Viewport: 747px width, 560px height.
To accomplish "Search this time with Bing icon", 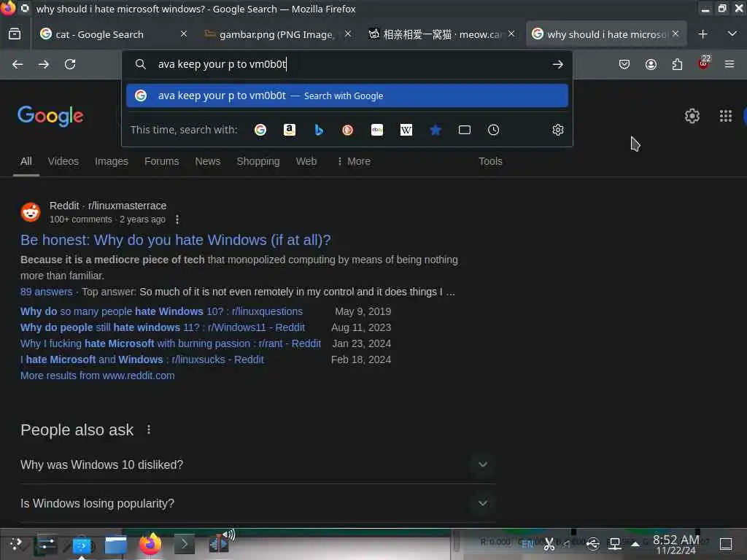I will tap(319, 130).
